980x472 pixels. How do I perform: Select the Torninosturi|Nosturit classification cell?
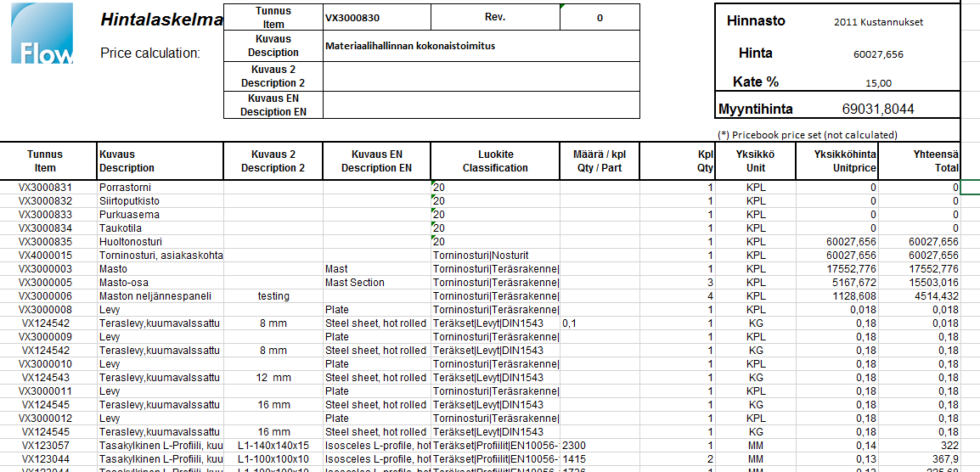click(495, 256)
